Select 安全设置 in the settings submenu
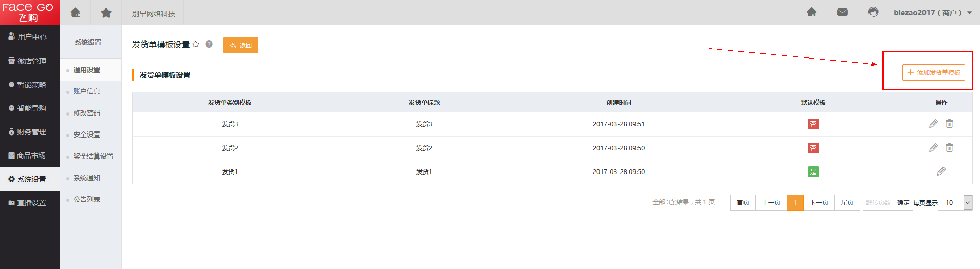The height and width of the screenshot is (269, 980). tap(86, 134)
